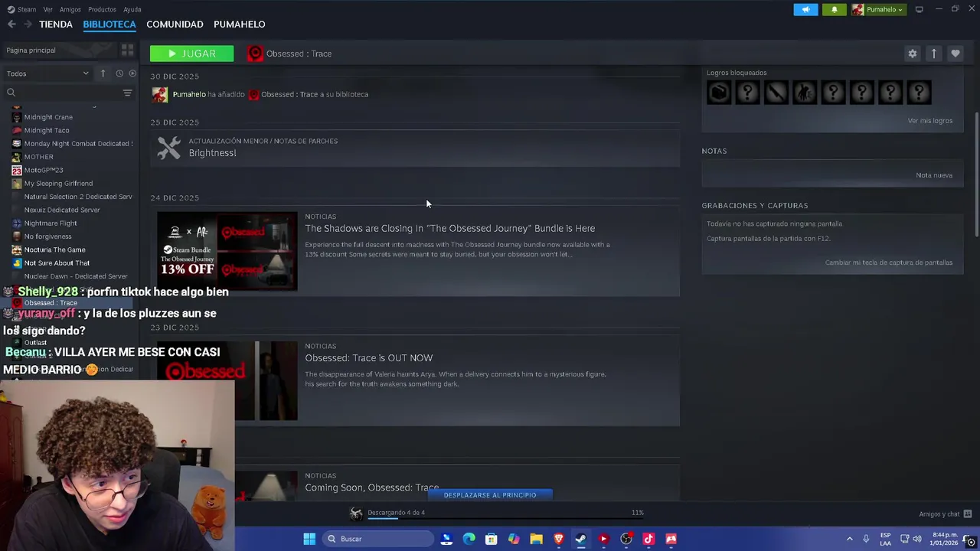The image size is (980, 551).
Task: Open Microsoft Store from taskbar
Action: [x=491, y=539]
